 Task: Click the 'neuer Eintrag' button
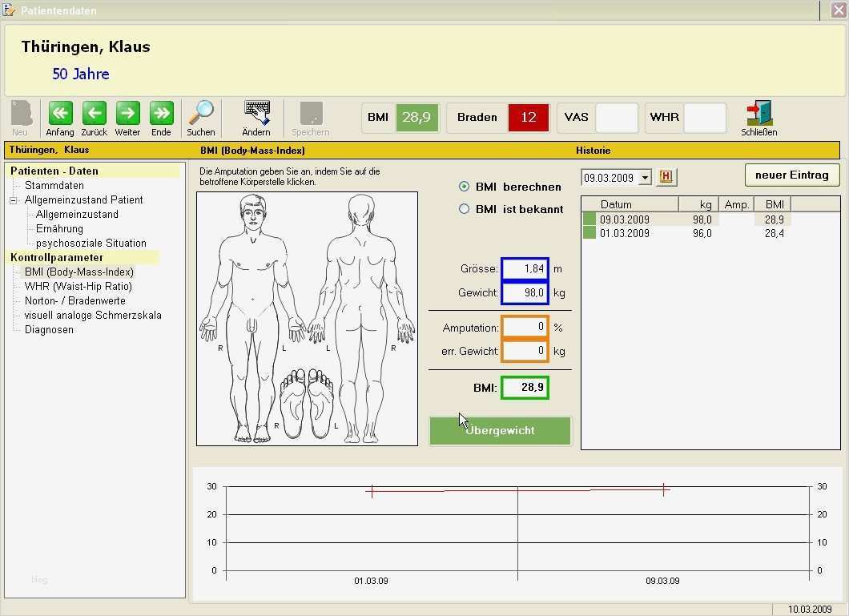pos(791,175)
